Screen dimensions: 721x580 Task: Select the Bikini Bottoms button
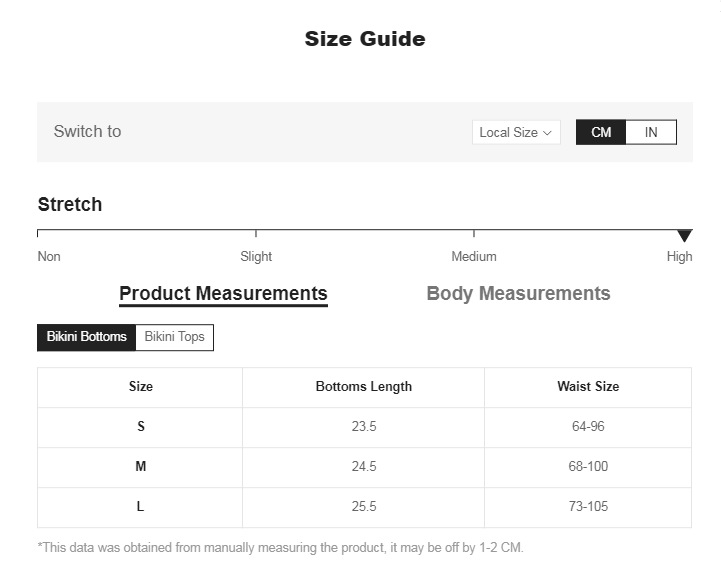(87, 337)
